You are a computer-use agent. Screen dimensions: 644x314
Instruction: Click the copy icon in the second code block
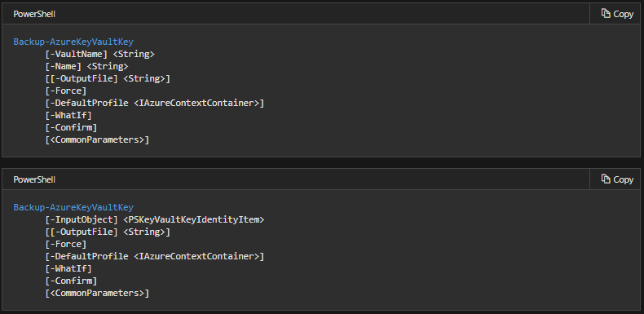[x=606, y=179]
